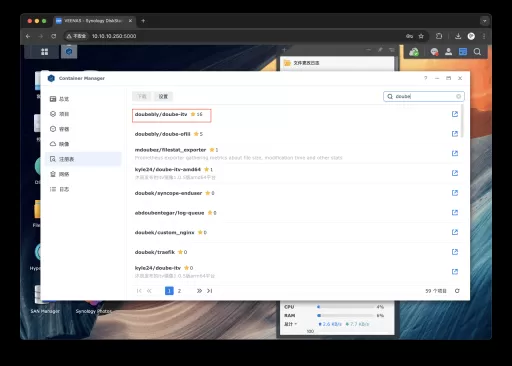Clear the registry search field

[459, 96]
